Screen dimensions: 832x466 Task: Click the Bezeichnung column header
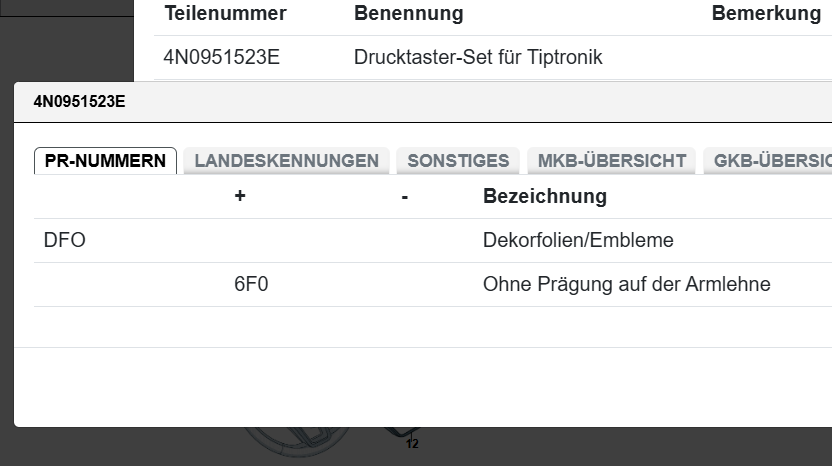point(544,196)
